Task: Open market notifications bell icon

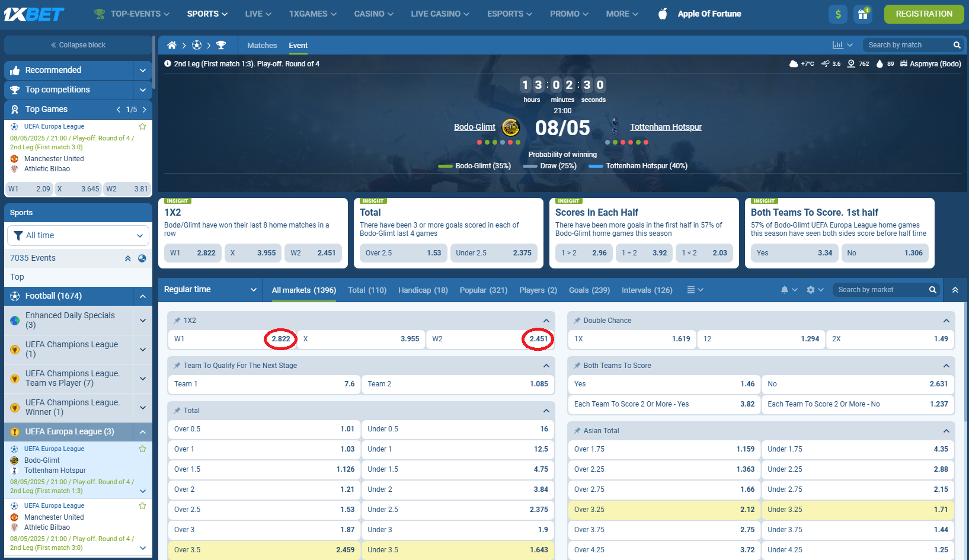Action: (x=785, y=290)
